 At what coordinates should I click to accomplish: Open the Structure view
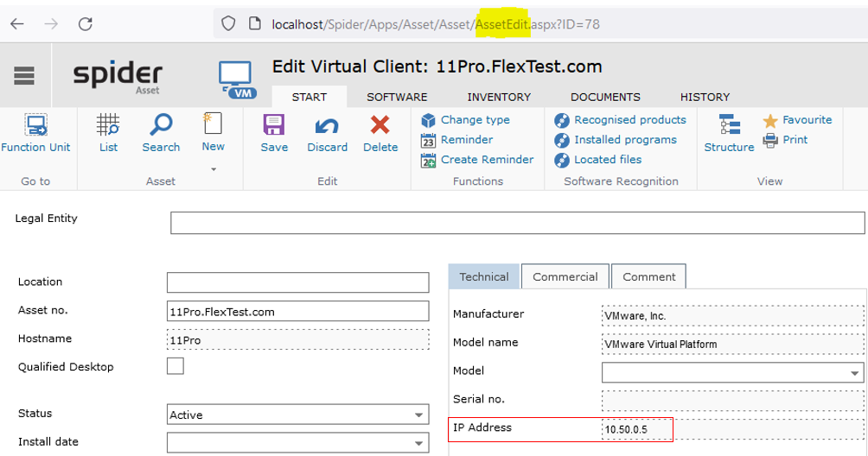click(x=729, y=133)
